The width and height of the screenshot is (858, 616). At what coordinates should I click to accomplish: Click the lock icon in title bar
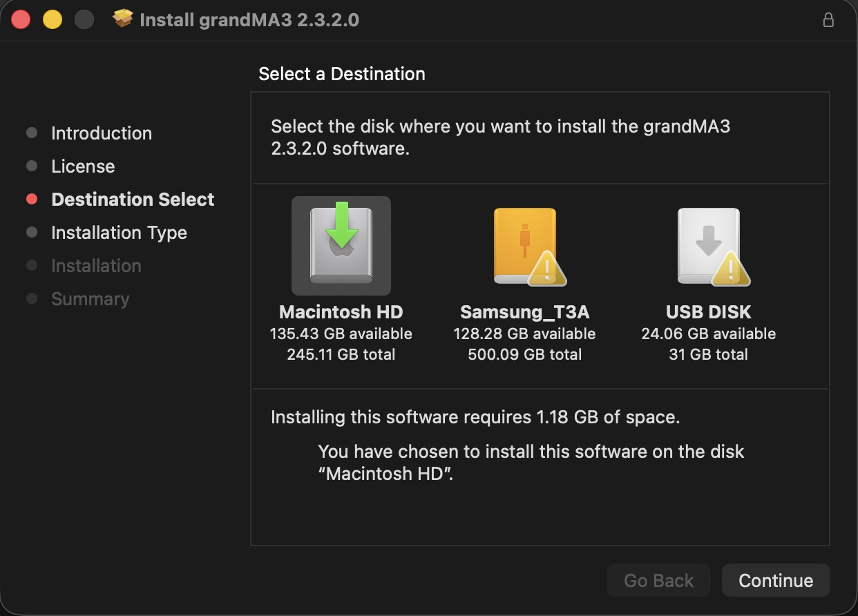(x=828, y=20)
